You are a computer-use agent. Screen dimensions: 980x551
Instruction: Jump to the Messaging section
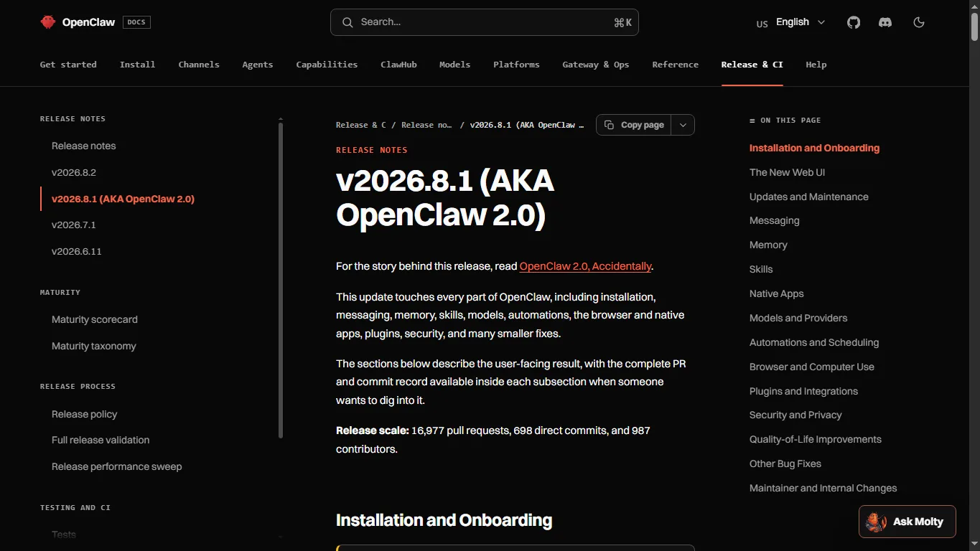click(775, 220)
